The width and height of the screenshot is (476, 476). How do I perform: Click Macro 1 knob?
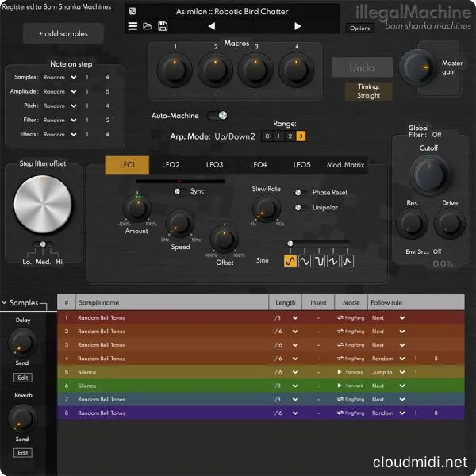point(175,70)
